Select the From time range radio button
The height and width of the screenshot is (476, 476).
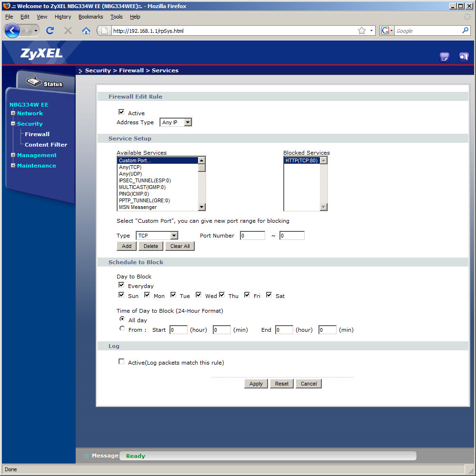122,329
